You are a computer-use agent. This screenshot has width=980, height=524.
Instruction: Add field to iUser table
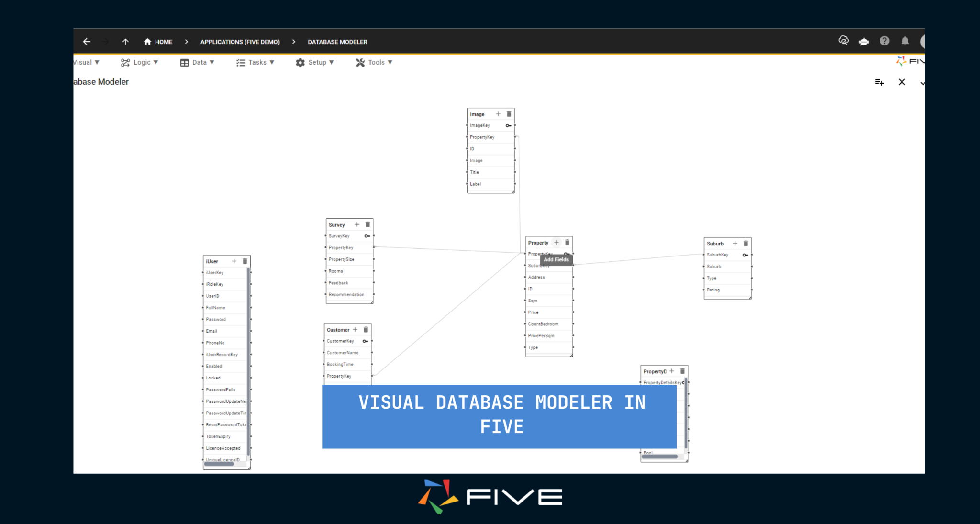pyautogui.click(x=234, y=261)
